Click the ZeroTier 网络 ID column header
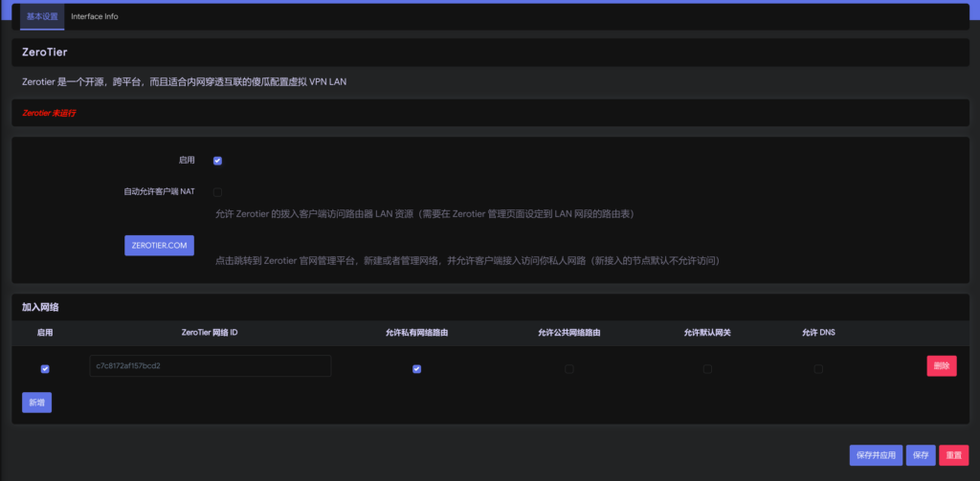Screen dimensions: 980x481 210,333
